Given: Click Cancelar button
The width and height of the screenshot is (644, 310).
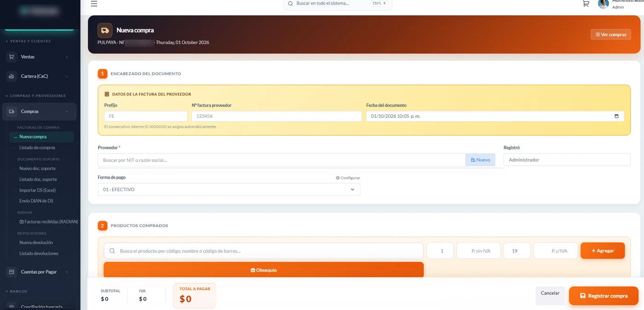Looking at the screenshot, I should click(550, 296).
